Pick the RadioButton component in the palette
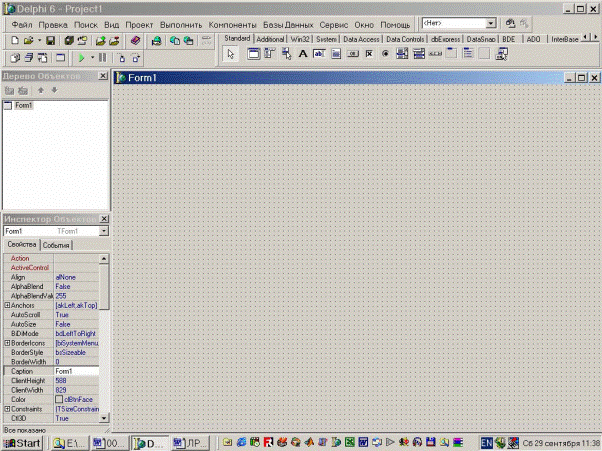 (385, 54)
